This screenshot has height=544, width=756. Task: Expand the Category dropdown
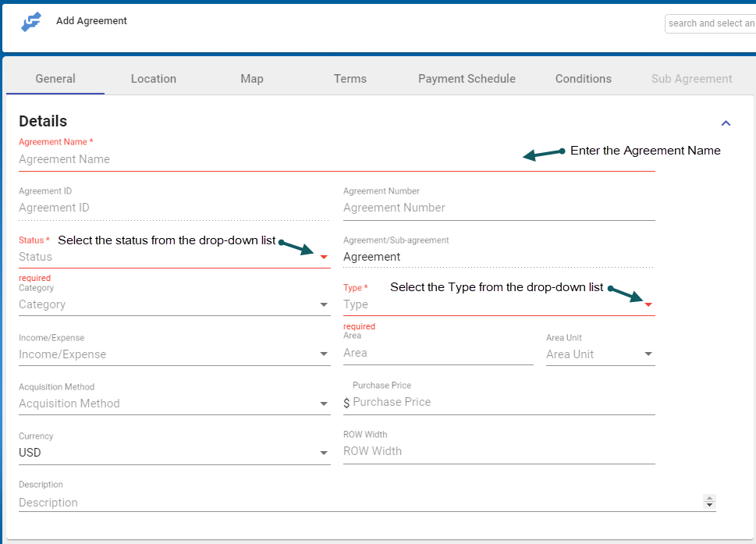click(x=324, y=305)
